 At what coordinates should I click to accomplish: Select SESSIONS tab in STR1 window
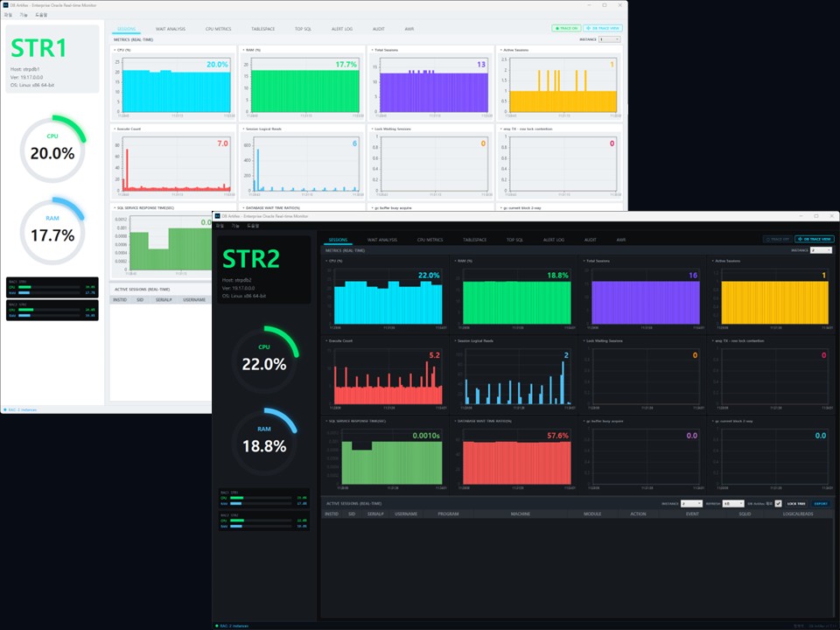coord(126,29)
